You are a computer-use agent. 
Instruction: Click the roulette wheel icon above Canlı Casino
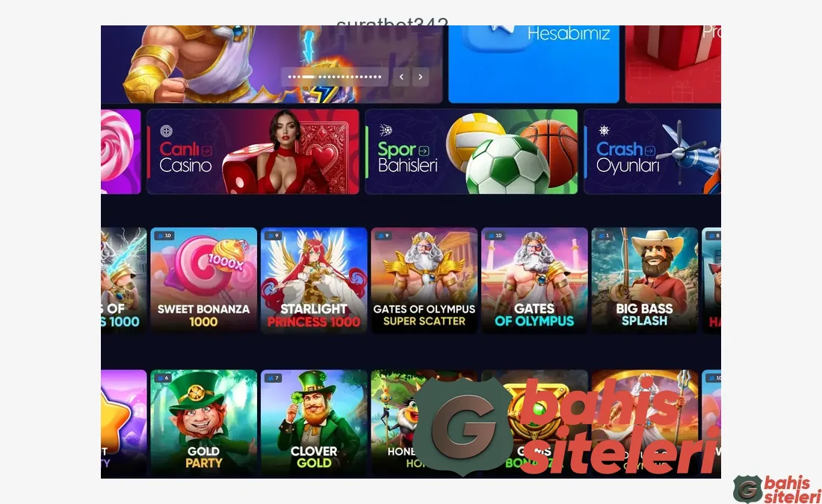166,131
